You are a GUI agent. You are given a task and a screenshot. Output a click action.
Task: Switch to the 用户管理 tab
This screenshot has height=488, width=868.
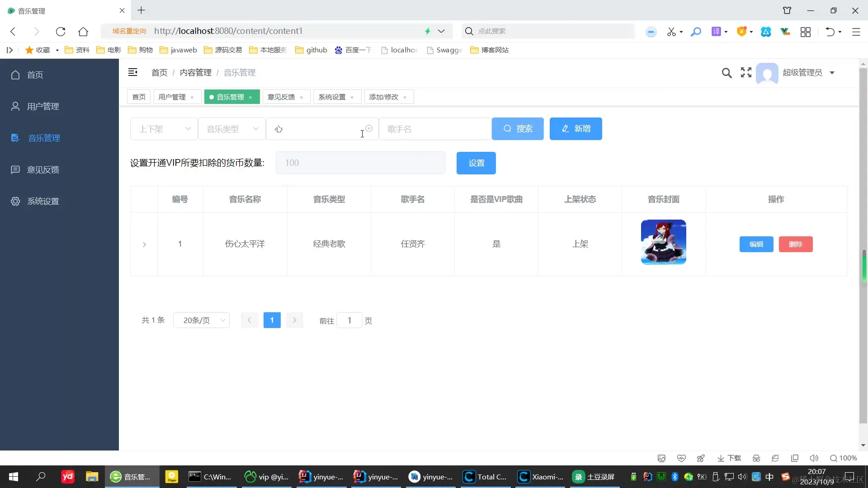pos(172,97)
